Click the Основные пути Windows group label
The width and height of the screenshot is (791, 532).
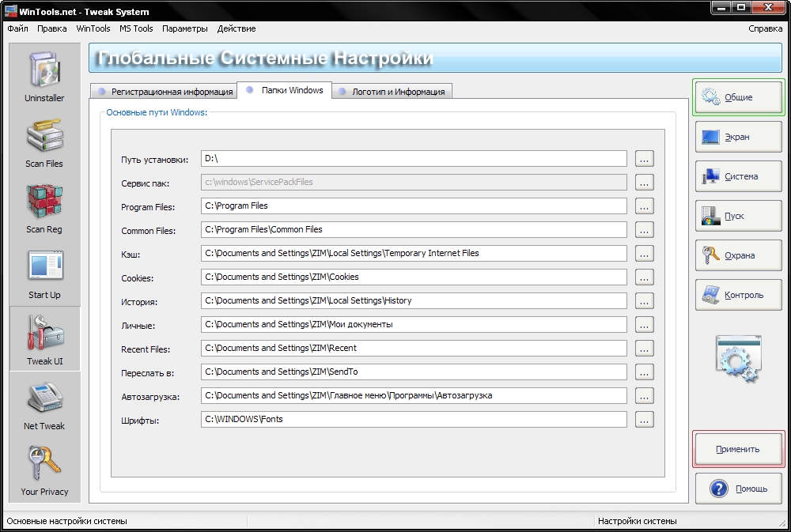[x=157, y=112]
